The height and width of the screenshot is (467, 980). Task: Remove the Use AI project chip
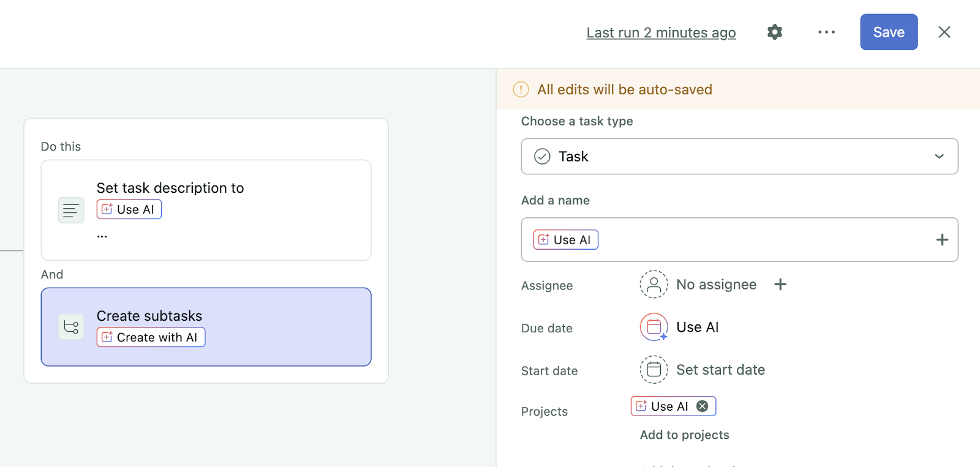[703, 406]
